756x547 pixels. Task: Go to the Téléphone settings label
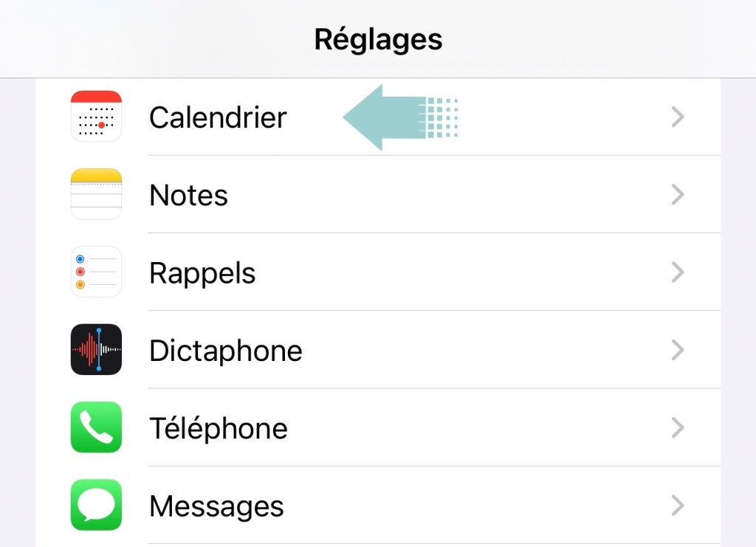(x=218, y=428)
